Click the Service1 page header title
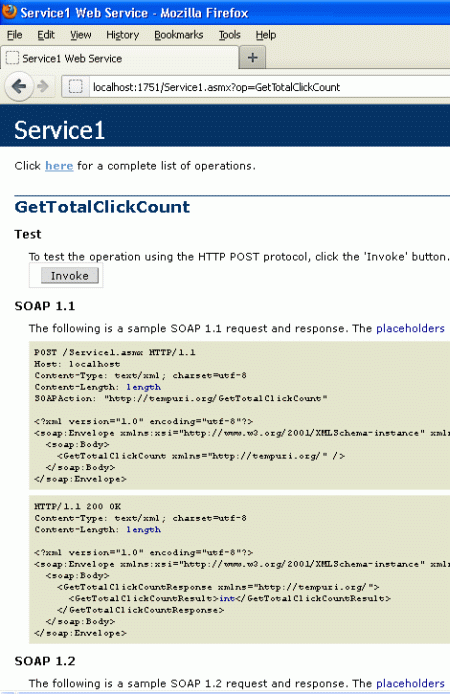Viewport: 450px width, 694px height. pyautogui.click(x=59, y=130)
